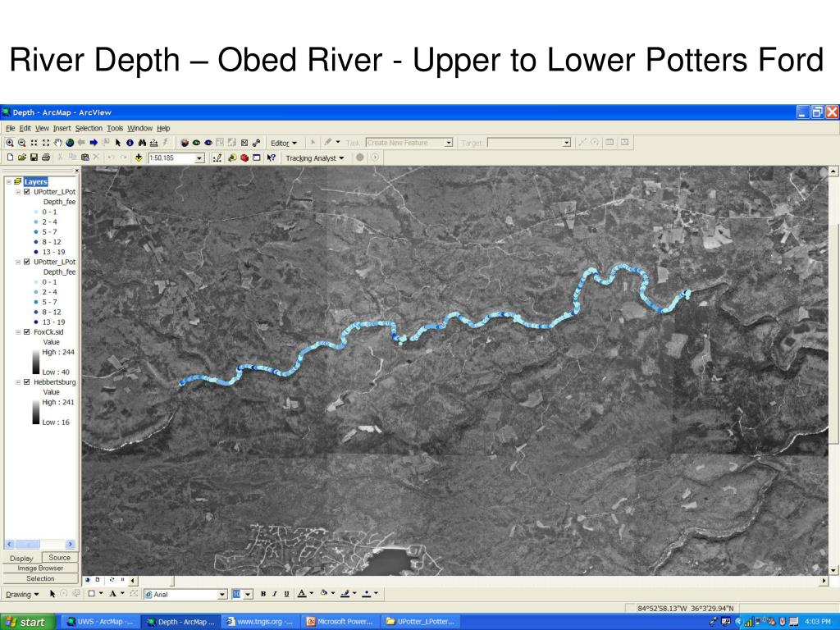Open the View menu
The image size is (840, 630).
42,128
